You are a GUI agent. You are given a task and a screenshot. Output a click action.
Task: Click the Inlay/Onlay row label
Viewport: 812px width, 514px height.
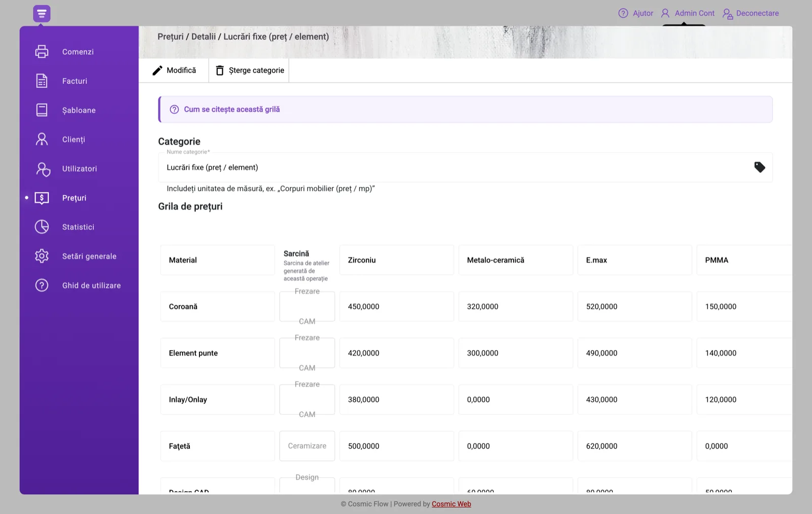click(x=218, y=400)
